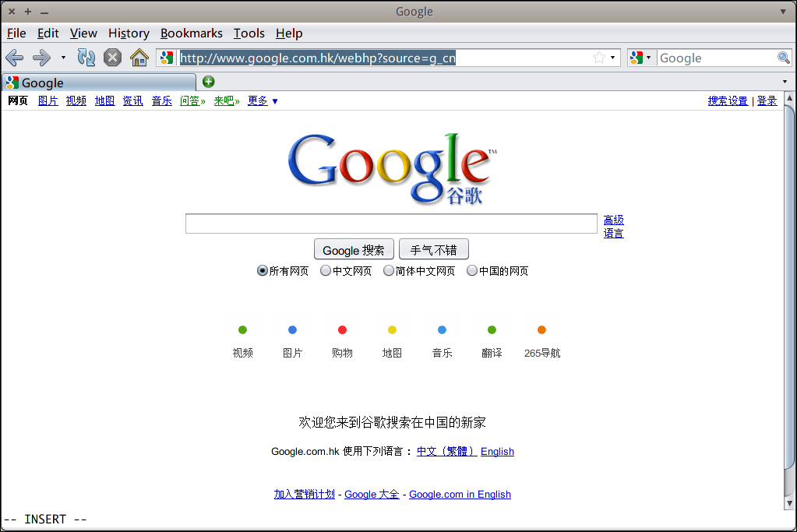Click the 登录 sign-in link

tap(767, 101)
